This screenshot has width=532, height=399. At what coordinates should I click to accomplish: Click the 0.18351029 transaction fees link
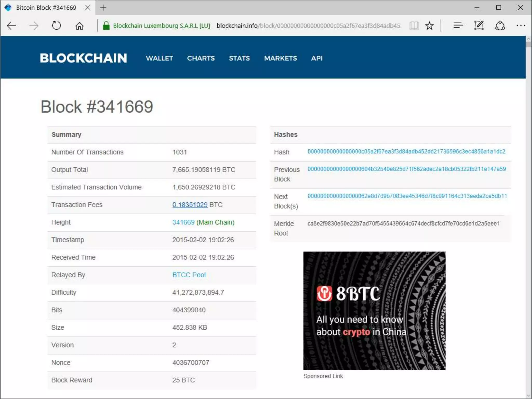tap(190, 205)
